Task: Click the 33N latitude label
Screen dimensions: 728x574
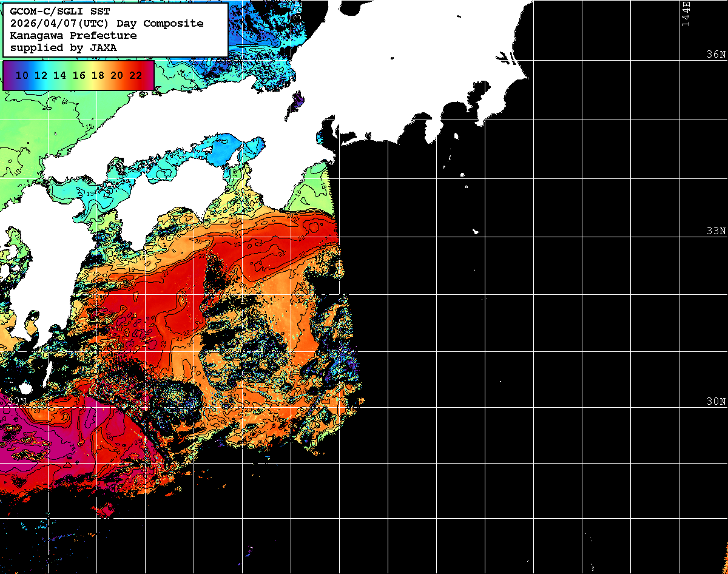Action: [716, 231]
